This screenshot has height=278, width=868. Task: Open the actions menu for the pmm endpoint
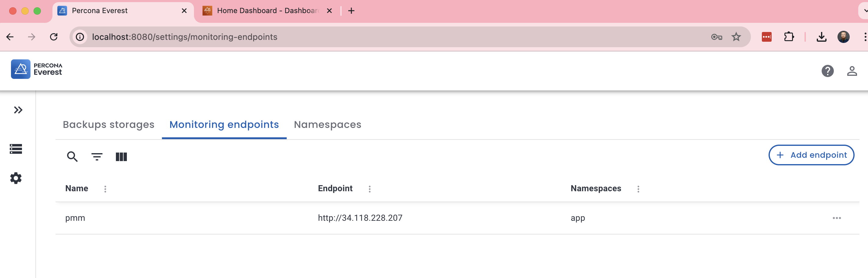coord(837,218)
